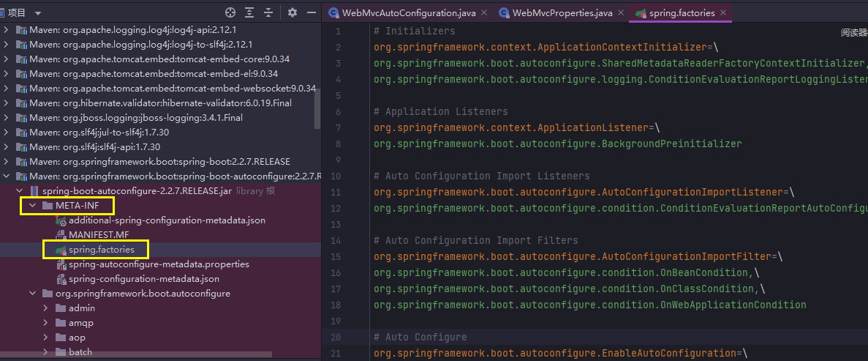Hide the project tool window with the minus icon

click(312, 12)
